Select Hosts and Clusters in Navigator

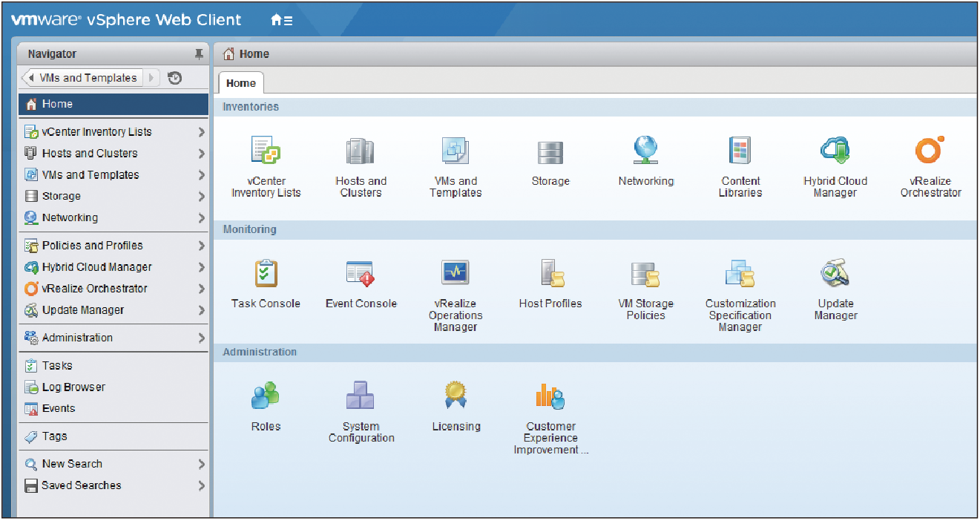click(x=113, y=154)
